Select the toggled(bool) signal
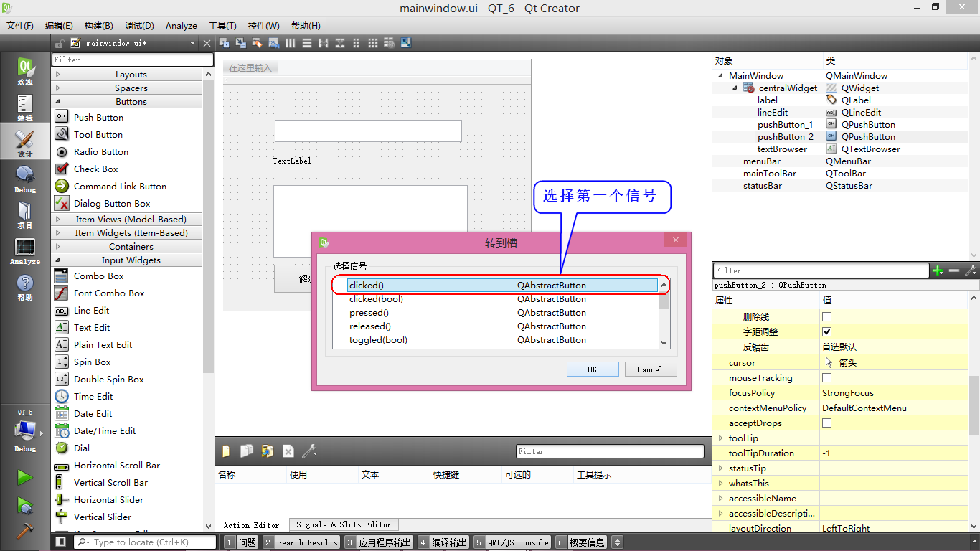This screenshot has width=980, height=551. (496, 340)
